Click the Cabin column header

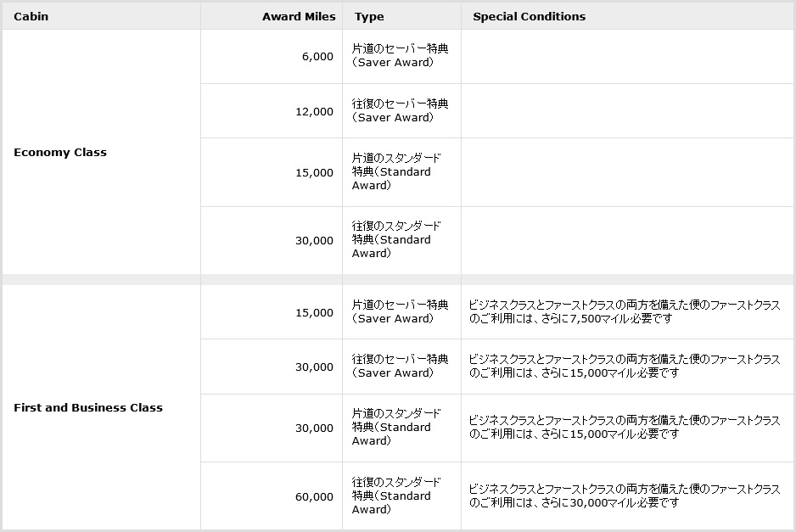coord(31,16)
